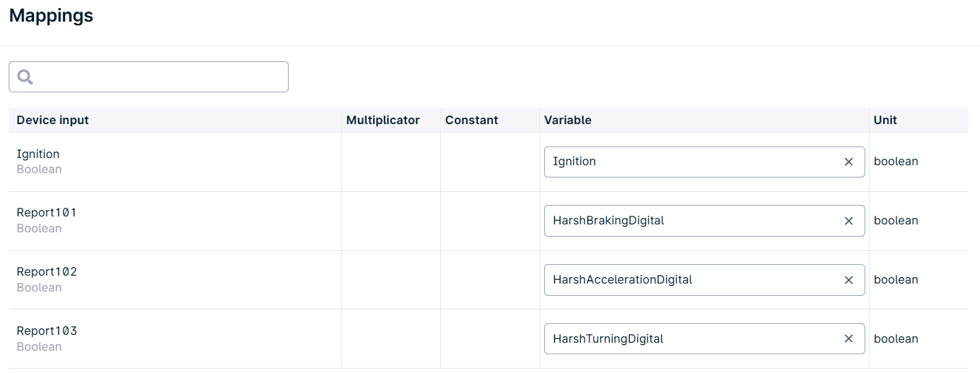Viewport: 980px width, 373px height.
Task: Open the Ignition variable combo box
Action: [704, 162]
